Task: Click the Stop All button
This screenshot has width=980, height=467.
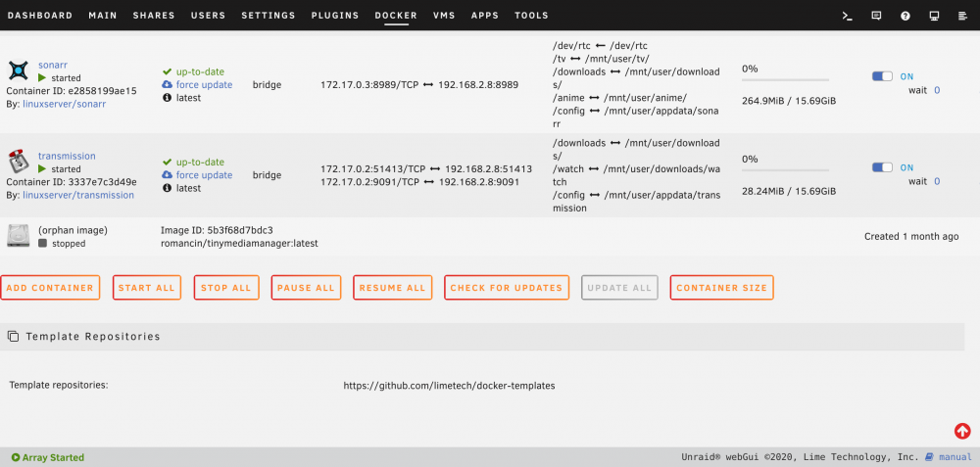Action: coord(225,288)
